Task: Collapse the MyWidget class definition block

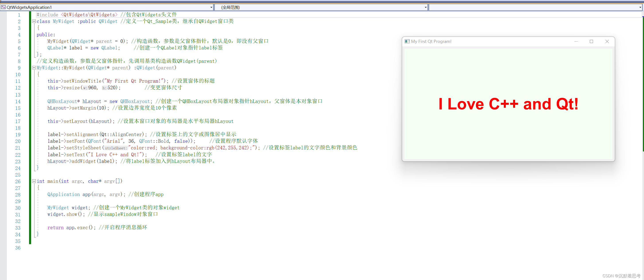Action: click(x=34, y=21)
